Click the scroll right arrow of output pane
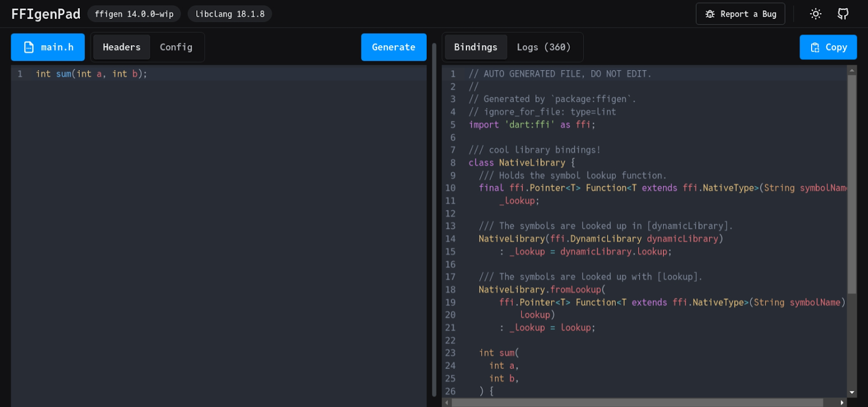The image size is (868, 407). pos(842,403)
